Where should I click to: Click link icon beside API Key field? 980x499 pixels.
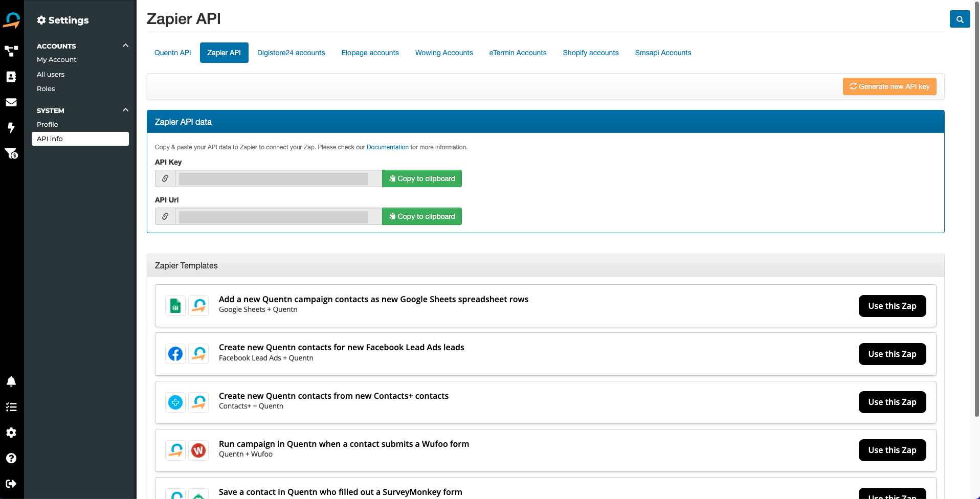point(165,178)
